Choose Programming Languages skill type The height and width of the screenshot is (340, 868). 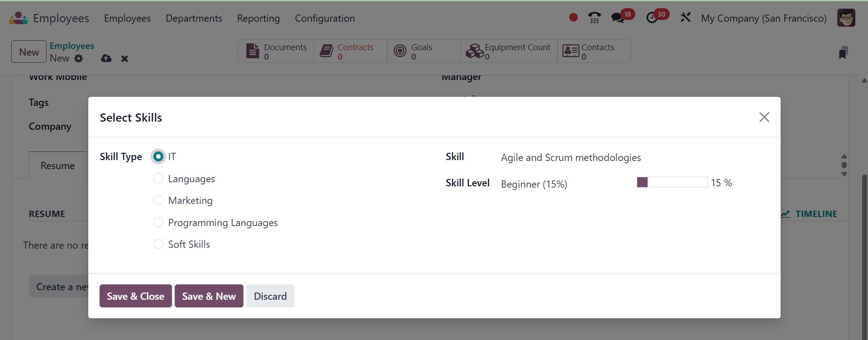coord(158,222)
